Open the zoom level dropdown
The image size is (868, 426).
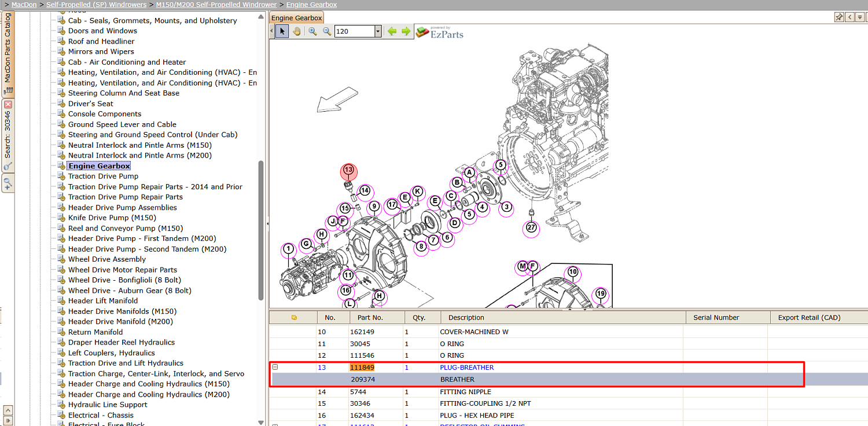(378, 31)
